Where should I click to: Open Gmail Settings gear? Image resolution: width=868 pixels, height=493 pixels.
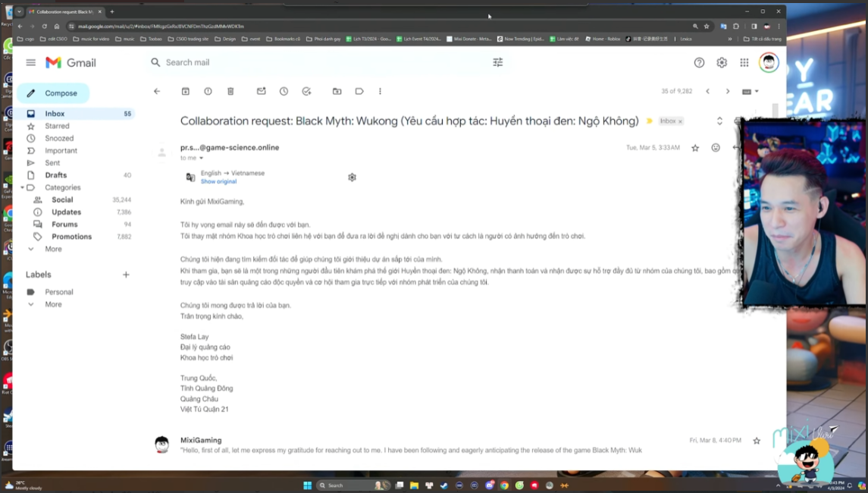722,63
